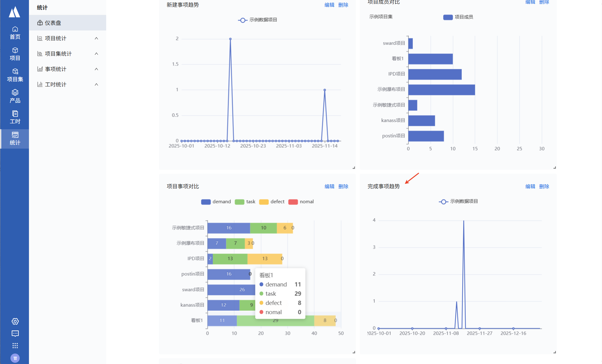This screenshot has width=602, height=364.
Task: Select the 仪表盘 dashboard menu item
Action: [x=53, y=23]
